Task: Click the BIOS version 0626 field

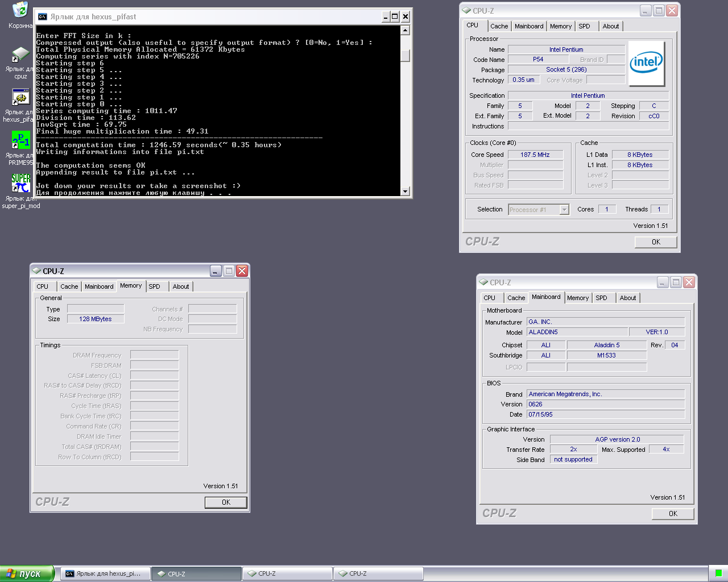Action: (x=606, y=404)
